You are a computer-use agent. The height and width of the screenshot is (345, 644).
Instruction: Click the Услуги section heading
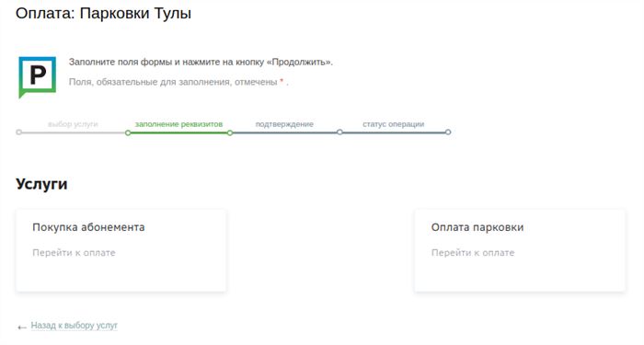click(x=41, y=184)
